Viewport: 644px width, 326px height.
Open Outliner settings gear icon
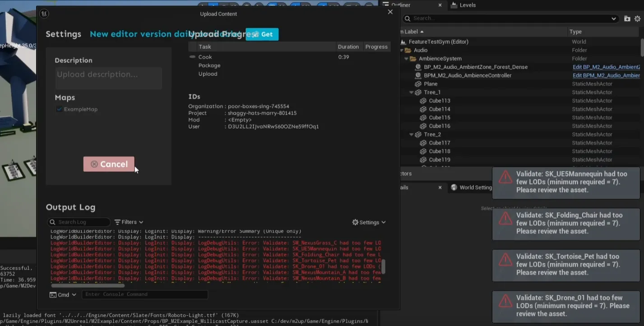point(637,18)
